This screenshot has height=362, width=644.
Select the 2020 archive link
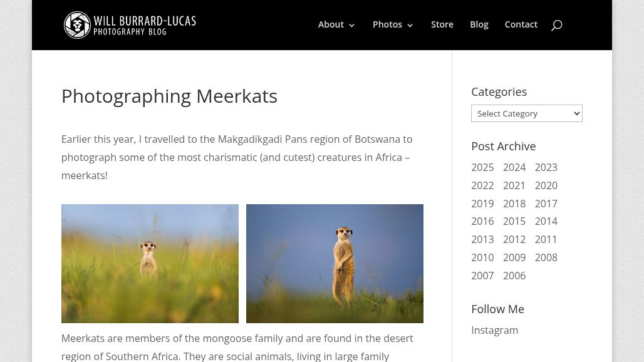pyautogui.click(x=546, y=185)
